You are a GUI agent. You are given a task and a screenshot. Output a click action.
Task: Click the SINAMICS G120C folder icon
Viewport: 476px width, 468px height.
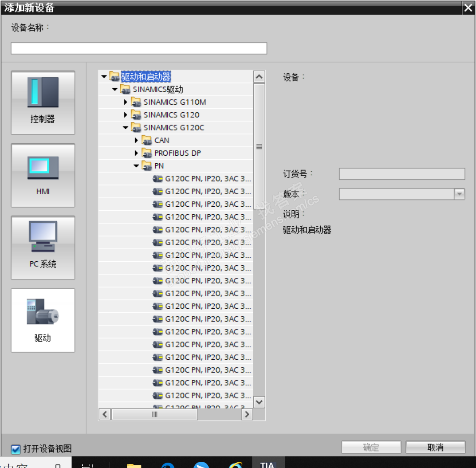(x=136, y=128)
